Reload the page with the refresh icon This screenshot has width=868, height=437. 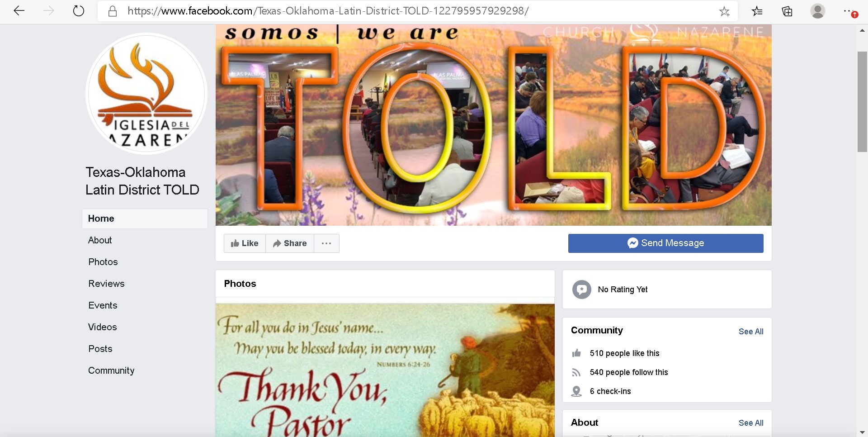click(79, 11)
